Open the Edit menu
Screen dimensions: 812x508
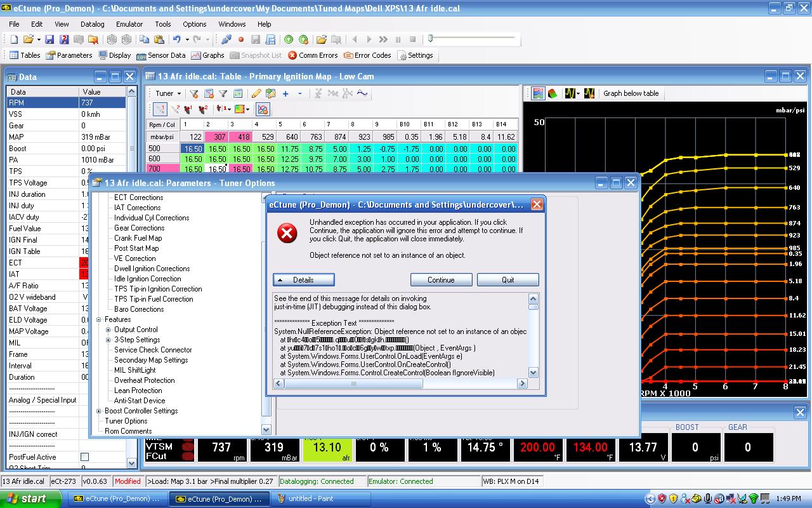[x=37, y=24]
